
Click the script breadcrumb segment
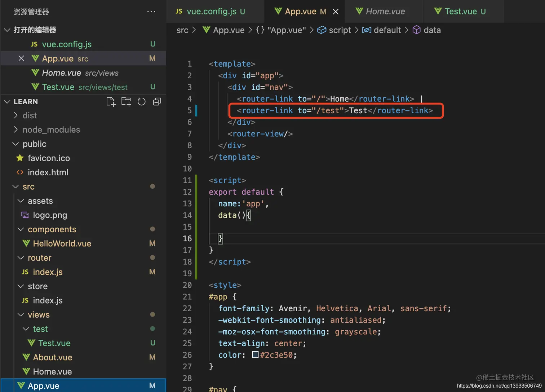[x=334, y=30]
